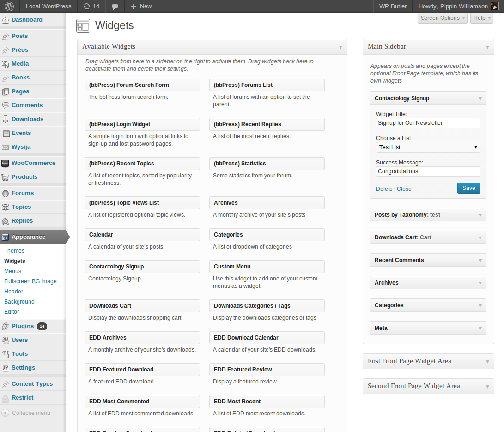The image size is (504, 432).
Task: Click the Wysija envelope icon
Action: [x=6, y=147]
